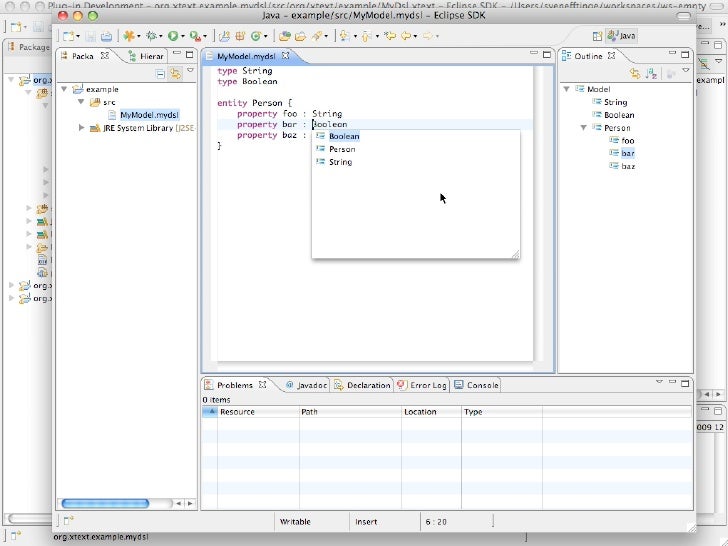This screenshot has width=728, height=546.
Task: Click the Run External Tools icon
Action: [x=195, y=36]
